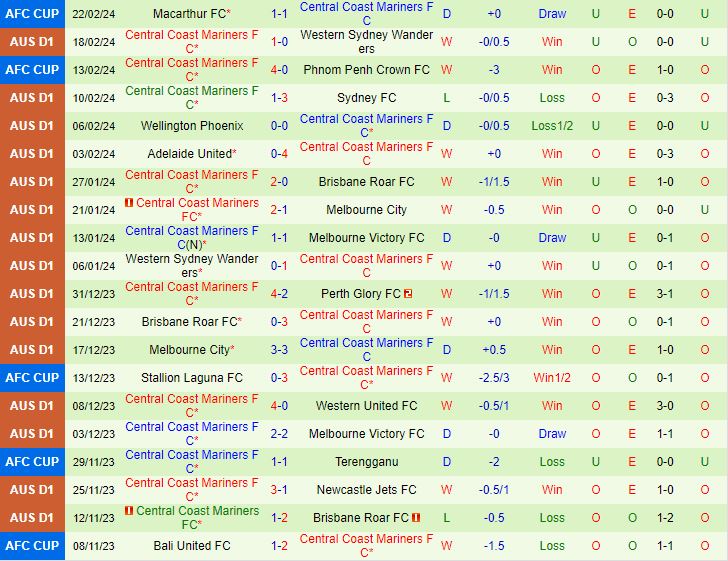Click the 4-2 score against Perth Glory FC
The height and width of the screenshot is (561, 728).
click(279, 294)
